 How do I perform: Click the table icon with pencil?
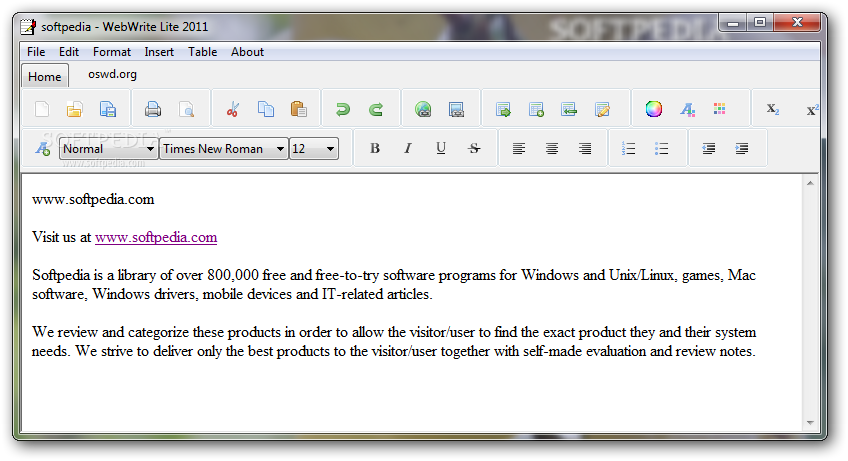[x=602, y=109]
